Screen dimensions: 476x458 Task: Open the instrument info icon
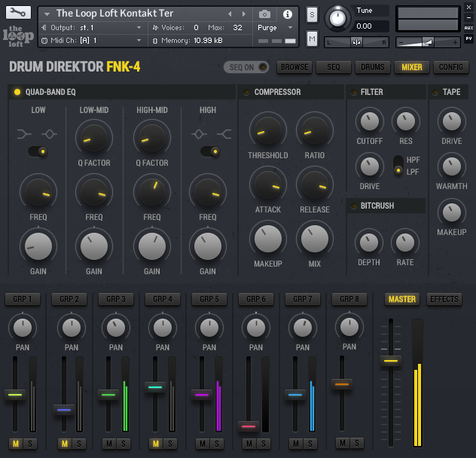(287, 14)
